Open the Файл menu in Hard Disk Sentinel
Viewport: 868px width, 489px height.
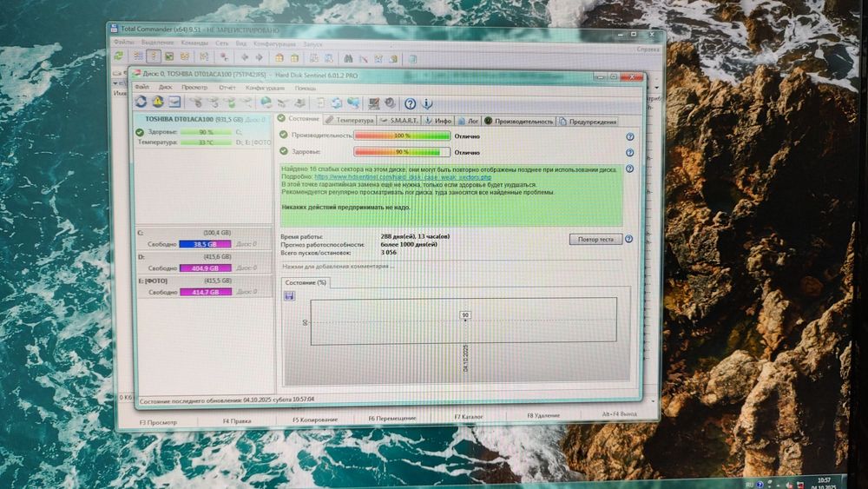coord(141,87)
